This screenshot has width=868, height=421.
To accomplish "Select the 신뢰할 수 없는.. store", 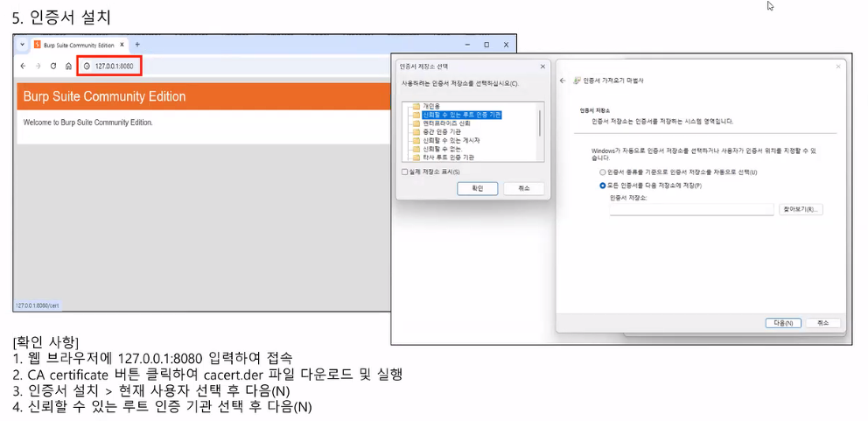I will point(443,149).
